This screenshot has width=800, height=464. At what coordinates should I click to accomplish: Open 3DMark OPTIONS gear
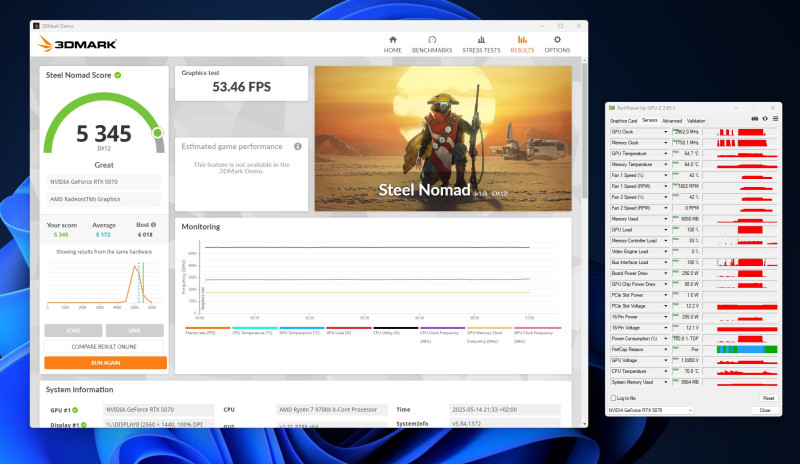tap(557, 44)
